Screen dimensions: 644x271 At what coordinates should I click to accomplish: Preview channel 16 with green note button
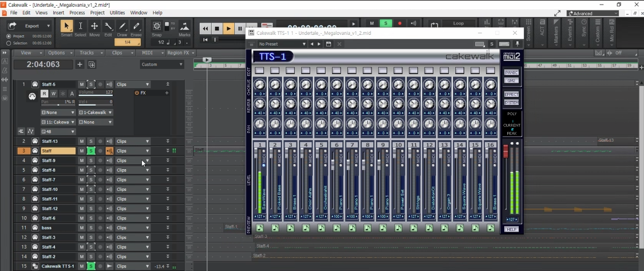coord(491,228)
